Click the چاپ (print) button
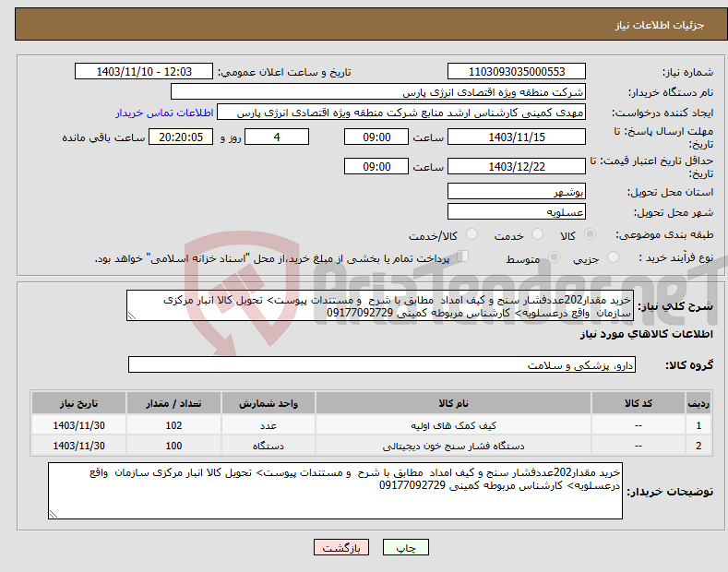Viewport: 728px width, 572px height. click(405, 547)
